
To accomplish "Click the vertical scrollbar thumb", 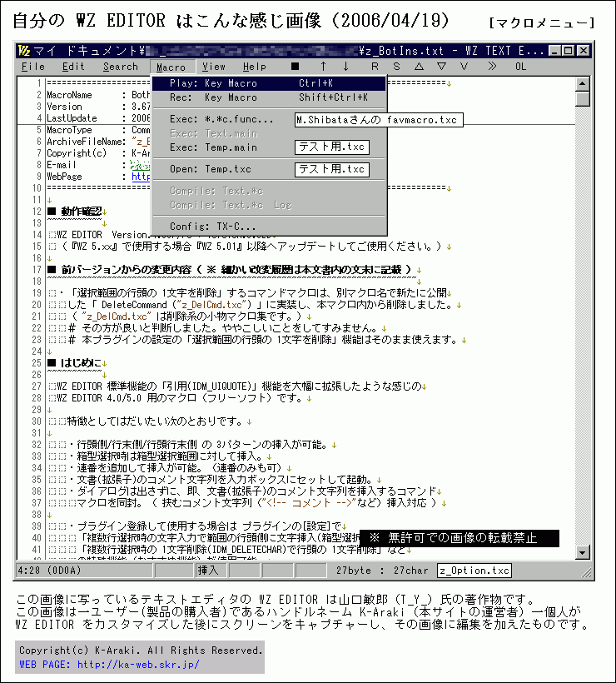I will pyautogui.click(x=583, y=99).
